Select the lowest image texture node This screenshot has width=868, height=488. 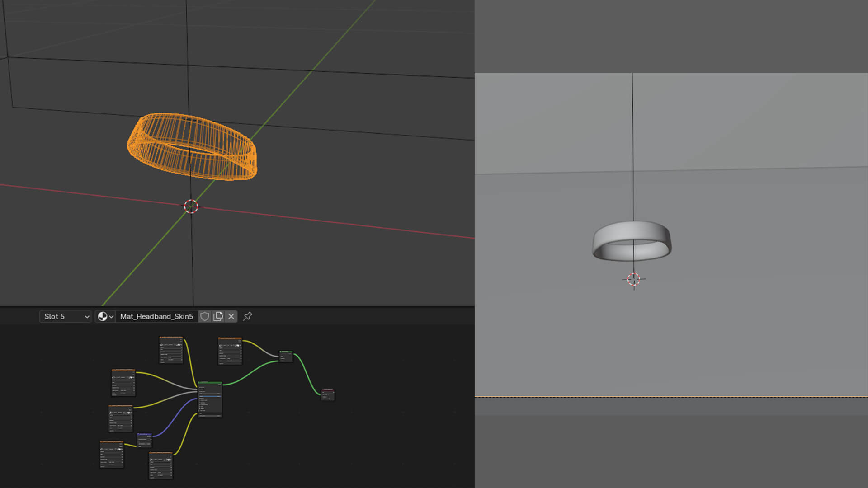pos(160,465)
